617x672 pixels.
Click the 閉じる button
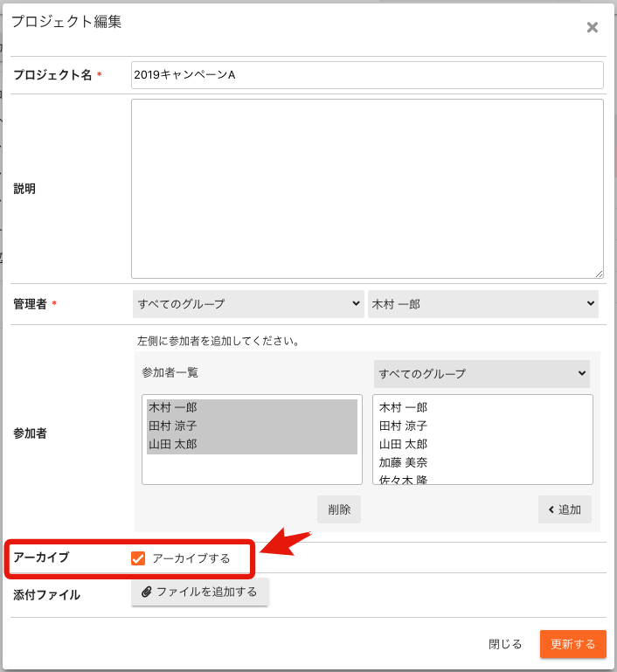tap(505, 644)
